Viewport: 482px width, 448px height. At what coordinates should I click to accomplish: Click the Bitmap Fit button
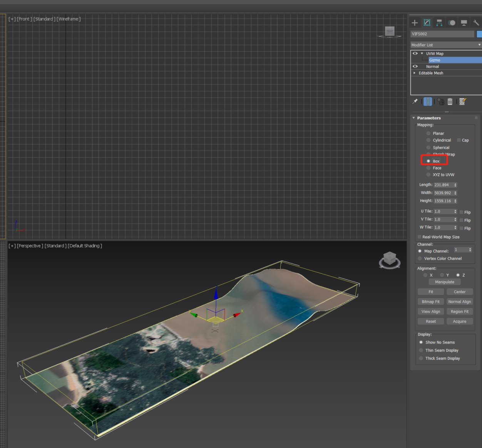pos(430,301)
